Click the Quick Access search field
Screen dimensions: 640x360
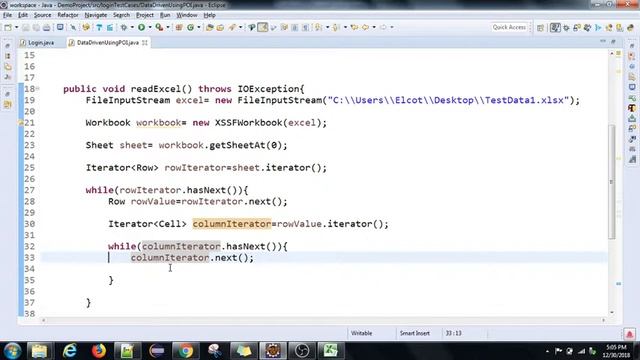click(509, 27)
